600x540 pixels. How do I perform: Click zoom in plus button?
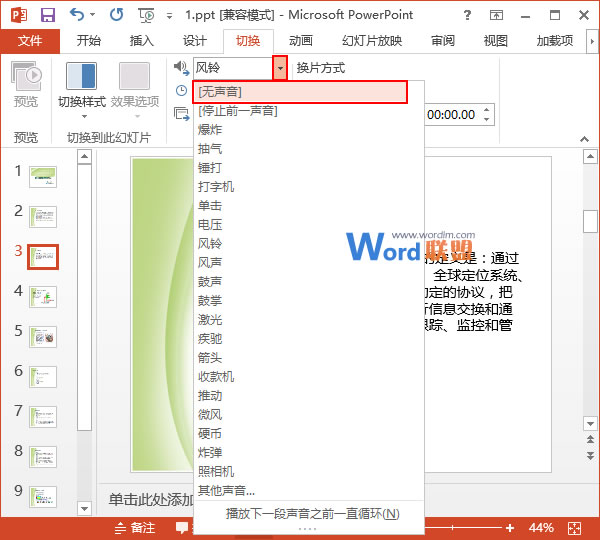coord(510,528)
